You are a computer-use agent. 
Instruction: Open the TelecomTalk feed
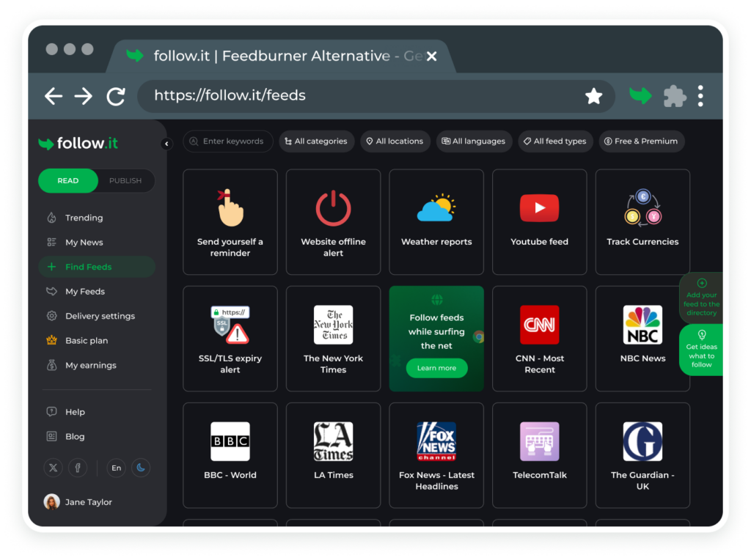click(x=539, y=455)
